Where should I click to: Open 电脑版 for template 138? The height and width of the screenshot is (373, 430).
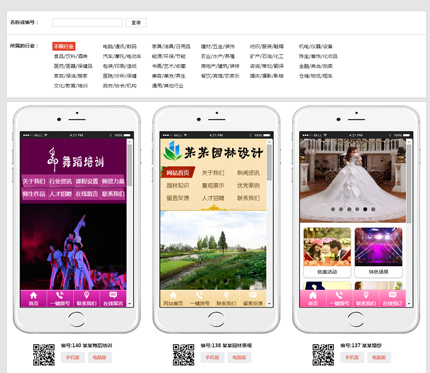pos(239,357)
